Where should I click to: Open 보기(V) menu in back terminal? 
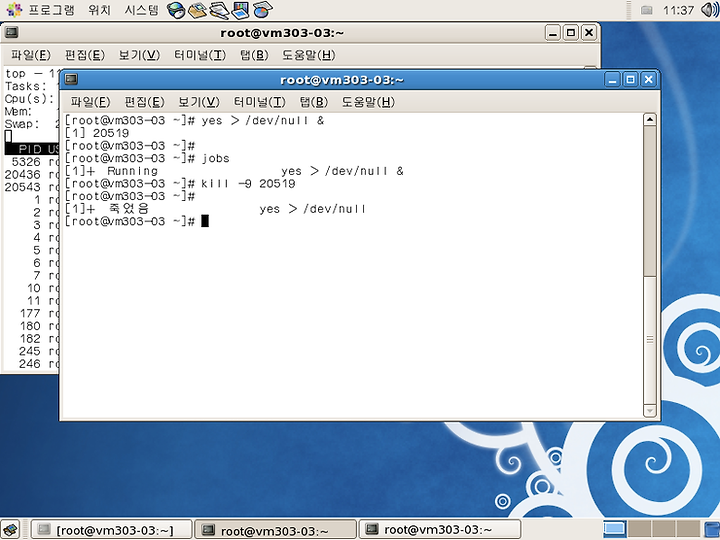[139, 55]
